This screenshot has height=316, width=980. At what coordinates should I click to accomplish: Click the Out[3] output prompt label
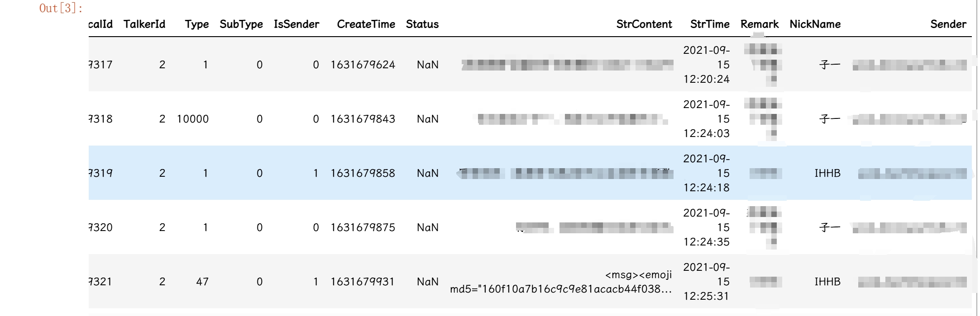[61, 8]
